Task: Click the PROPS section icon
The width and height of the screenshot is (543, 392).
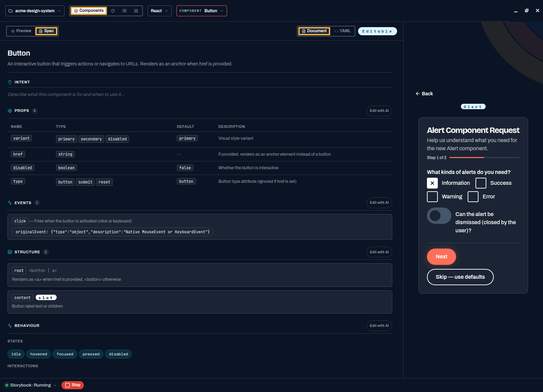Action: coord(10,111)
